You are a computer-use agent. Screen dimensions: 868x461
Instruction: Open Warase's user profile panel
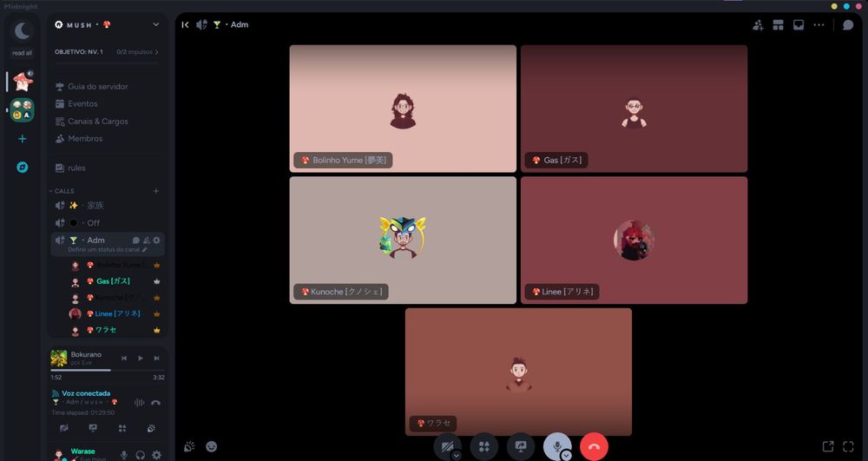coord(83,454)
